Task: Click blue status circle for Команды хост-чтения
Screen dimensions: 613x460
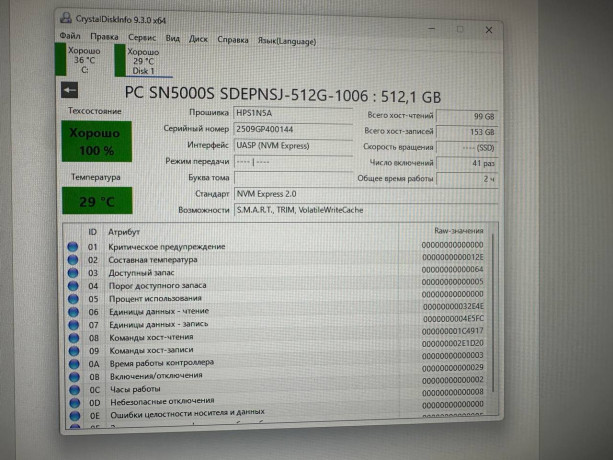Action: pyautogui.click(x=73, y=338)
